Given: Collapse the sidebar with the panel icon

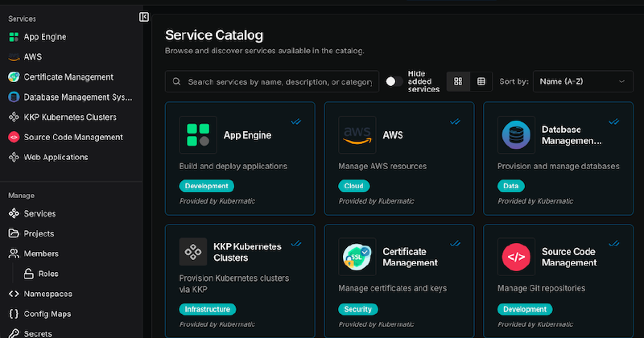Looking at the screenshot, I should click(144, 17).
